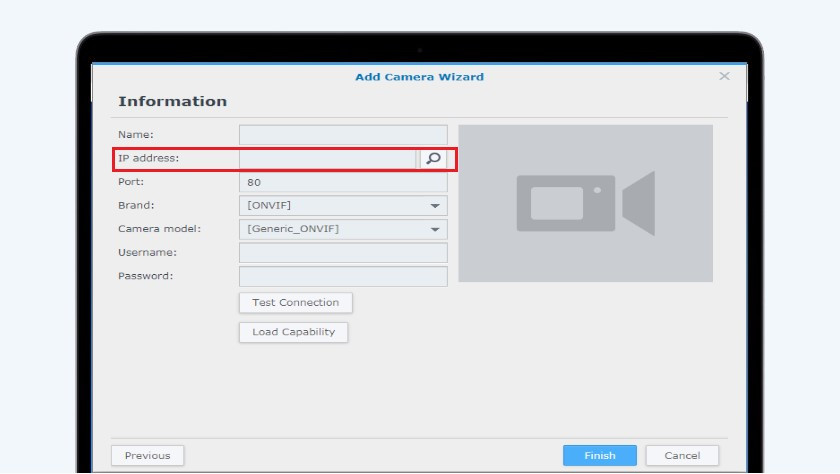The height and width of the screenshot is (474, 840).
Task: Go back with the Previous button
Action: pos(147,456)
